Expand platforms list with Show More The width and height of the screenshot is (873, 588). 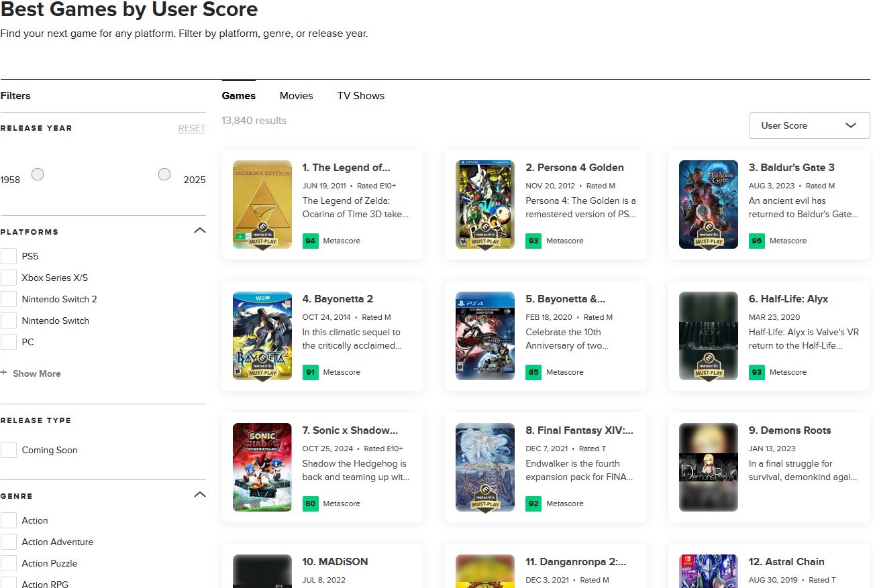tap(36, 373)
